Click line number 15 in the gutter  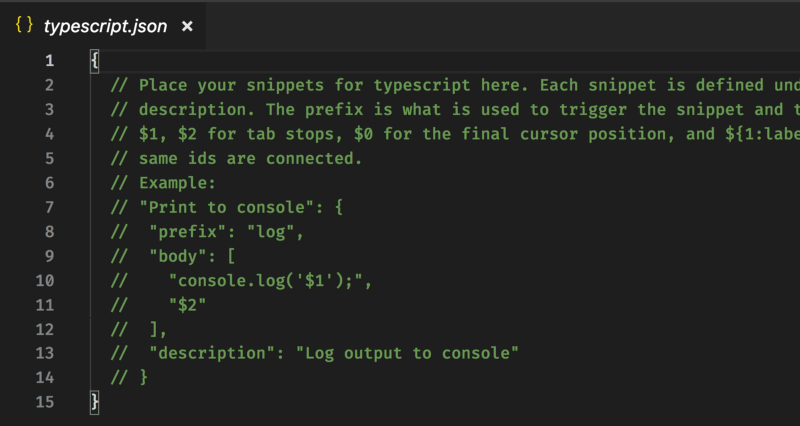tap(45, 401)
